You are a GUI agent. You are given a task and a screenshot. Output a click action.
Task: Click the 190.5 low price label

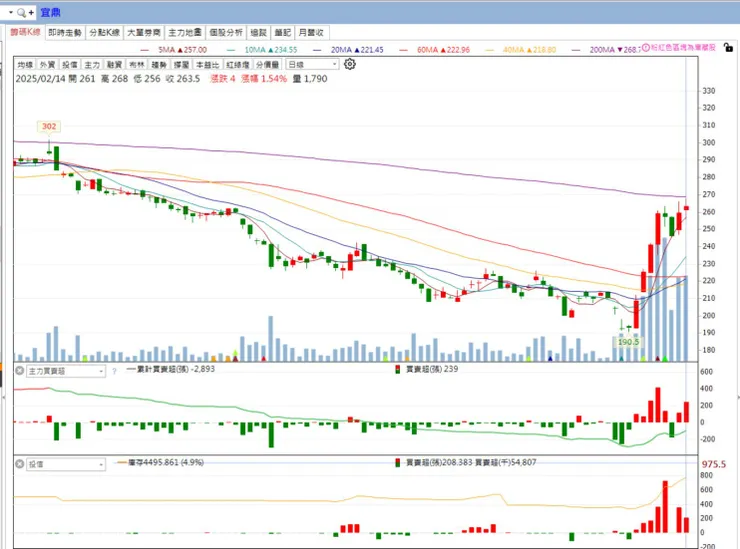point(629,342)
